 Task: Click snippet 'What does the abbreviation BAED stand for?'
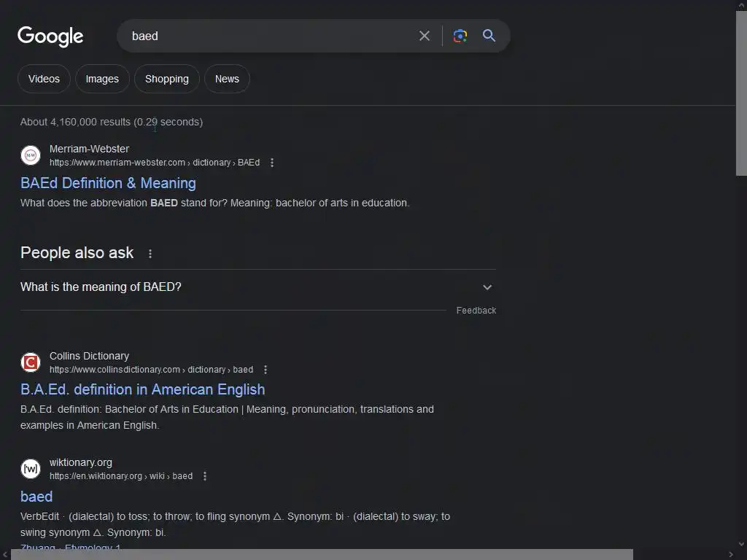tap(124, 203)
